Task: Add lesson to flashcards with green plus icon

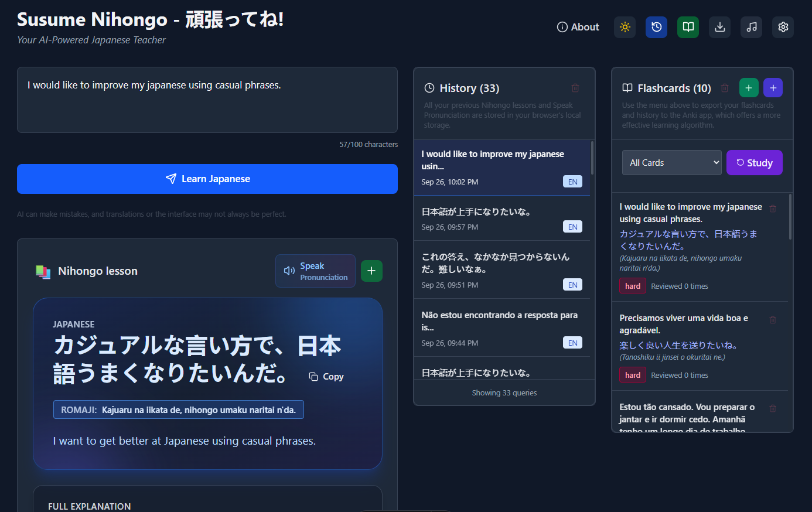Action: 371,271
